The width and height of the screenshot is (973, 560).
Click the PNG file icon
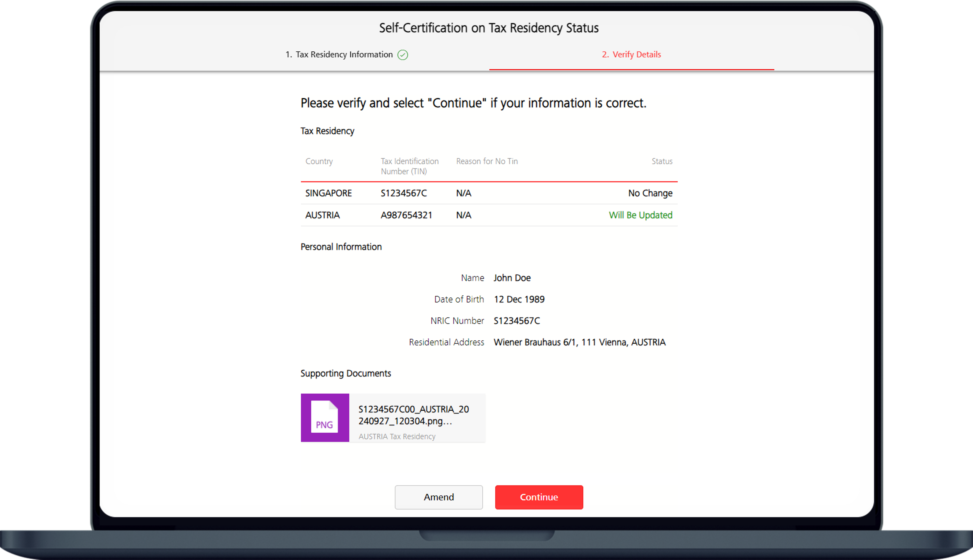325,417
